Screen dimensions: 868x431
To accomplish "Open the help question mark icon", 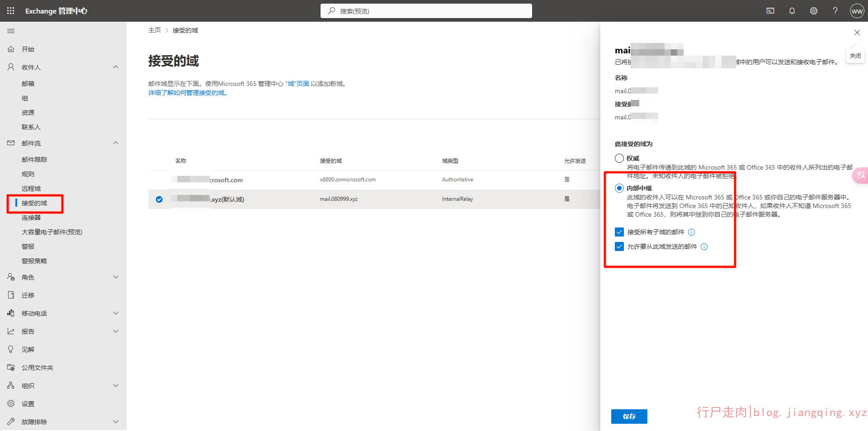I will pyautogui.click(x=835, y=11).
